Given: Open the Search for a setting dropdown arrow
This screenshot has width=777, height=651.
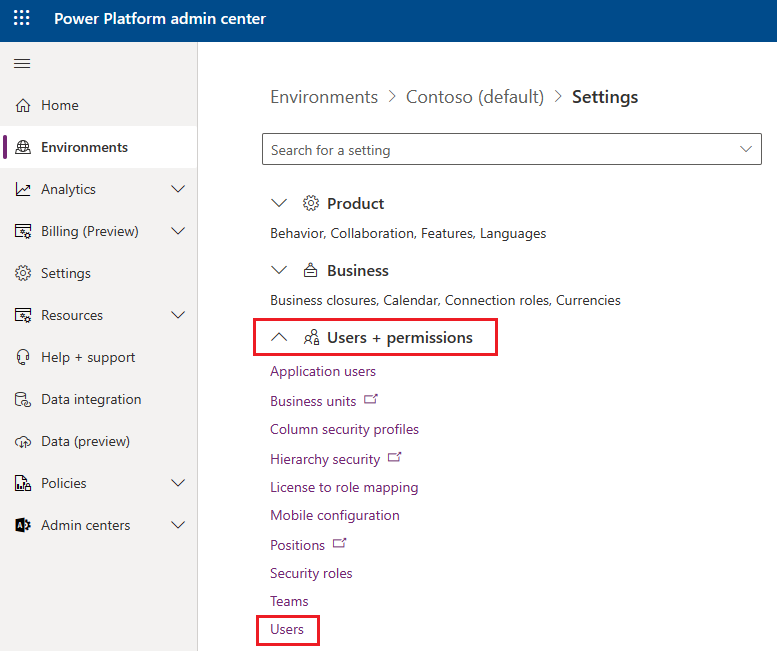Looking at the screenshot, I should (x=746, y=150).
